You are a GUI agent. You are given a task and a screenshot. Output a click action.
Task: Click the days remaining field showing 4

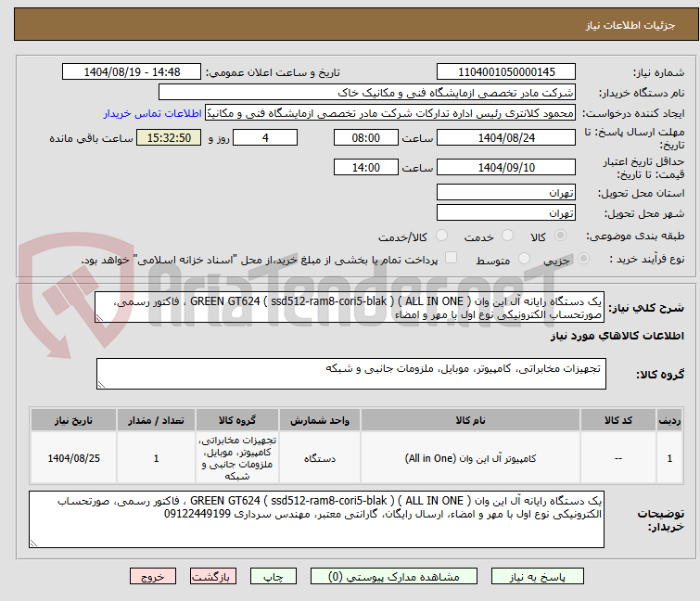pyautogui.click(x=265, y=137)
